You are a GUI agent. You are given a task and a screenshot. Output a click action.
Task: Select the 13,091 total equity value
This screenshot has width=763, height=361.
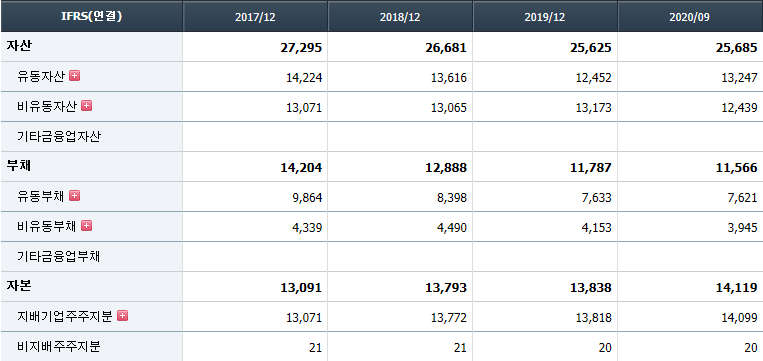coord(301,288)
